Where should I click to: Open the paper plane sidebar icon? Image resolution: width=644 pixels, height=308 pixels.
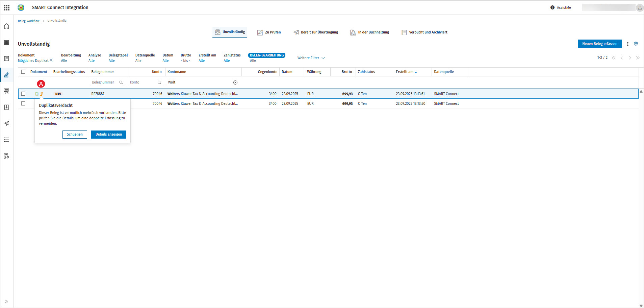pyautogui.click(x=6, y=123)
